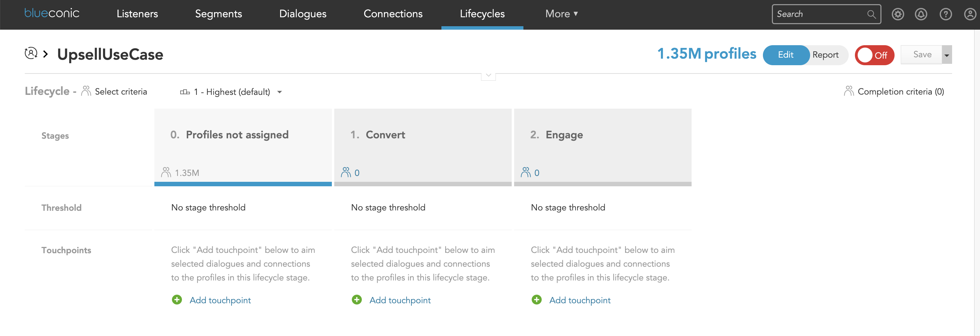The height and width of the screenshot is (336, 980).
Task: Open the notifications bell icon
Action: (921, 14)
